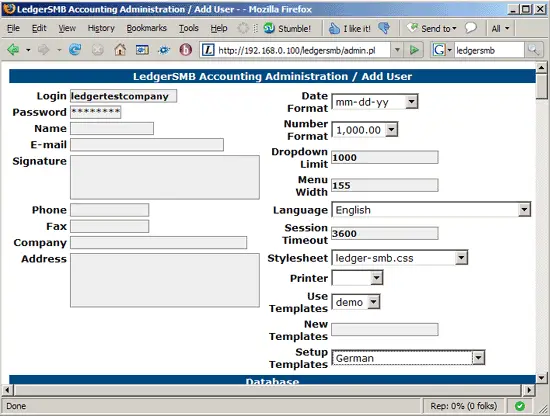The width and height of the screenshot is (550, 416).
Task: Open the Printer dropdown
Action: pos(357,278)
